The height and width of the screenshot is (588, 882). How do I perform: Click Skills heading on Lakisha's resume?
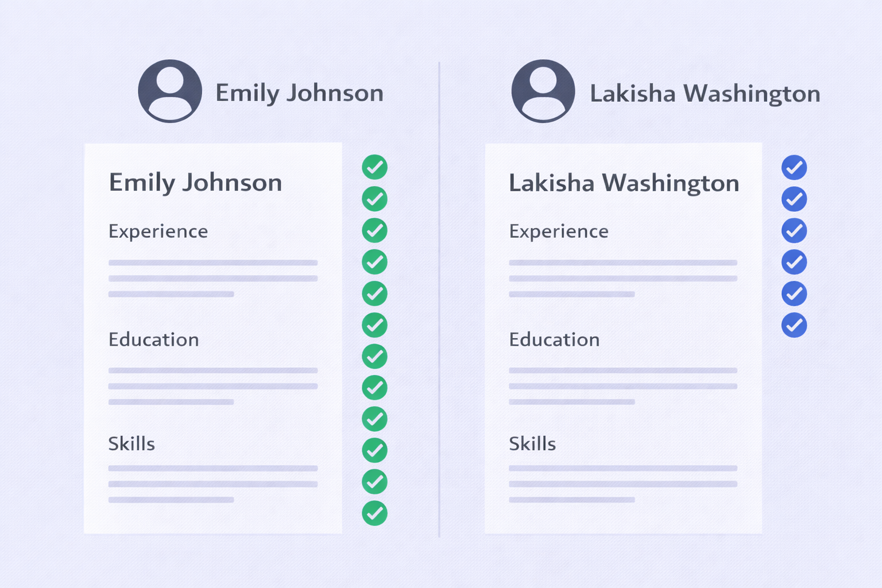[x=532, y=444]
